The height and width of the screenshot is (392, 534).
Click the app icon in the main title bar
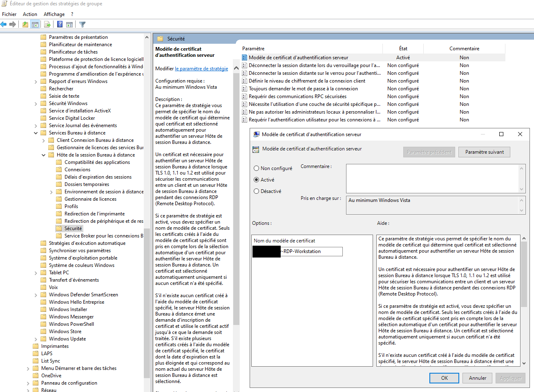click(4, 4)
